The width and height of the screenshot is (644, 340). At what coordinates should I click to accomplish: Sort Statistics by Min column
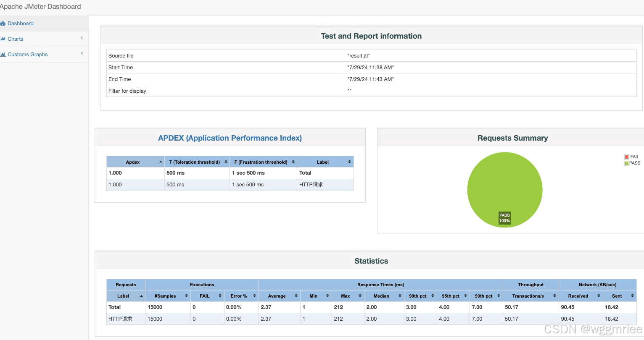pyautogui.click(x=316, y=296)
